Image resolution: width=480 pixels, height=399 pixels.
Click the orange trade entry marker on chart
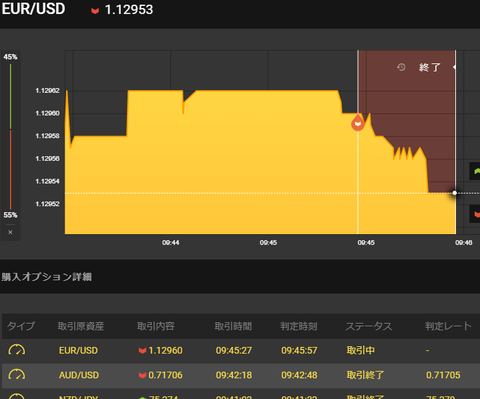click(358, 122)
